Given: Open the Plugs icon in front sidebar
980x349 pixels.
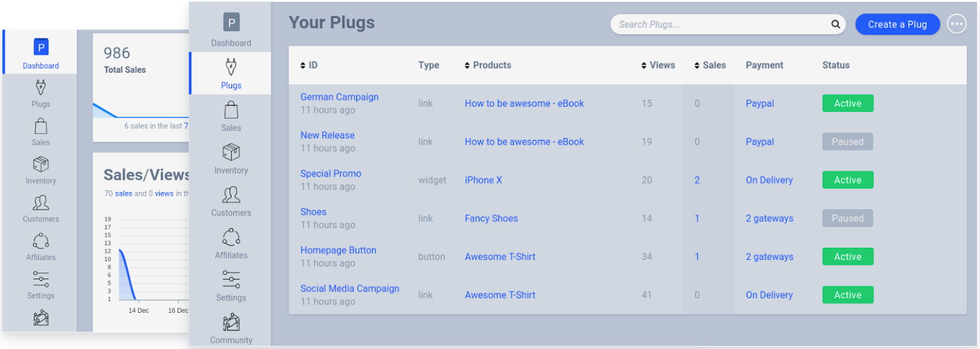Looking at the screenshot, I should 231,67.
